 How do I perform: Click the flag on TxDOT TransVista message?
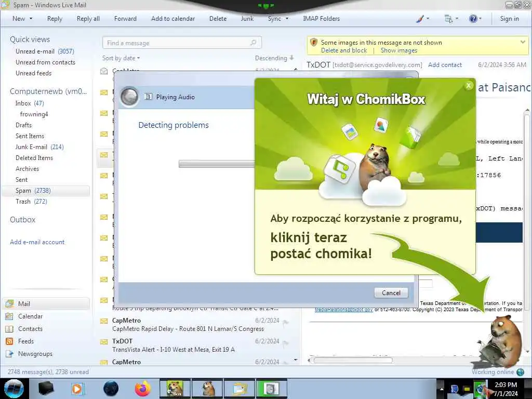click(x=286, y=344)
